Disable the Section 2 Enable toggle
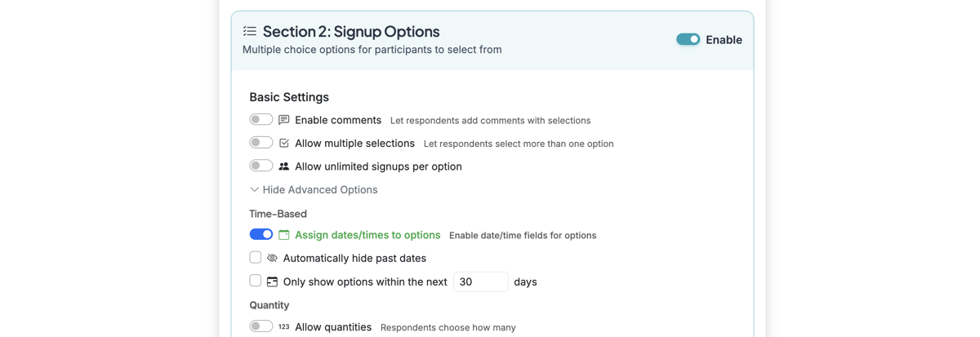The width and height of the screenshot is (980, 337). [x=688, y=39]
